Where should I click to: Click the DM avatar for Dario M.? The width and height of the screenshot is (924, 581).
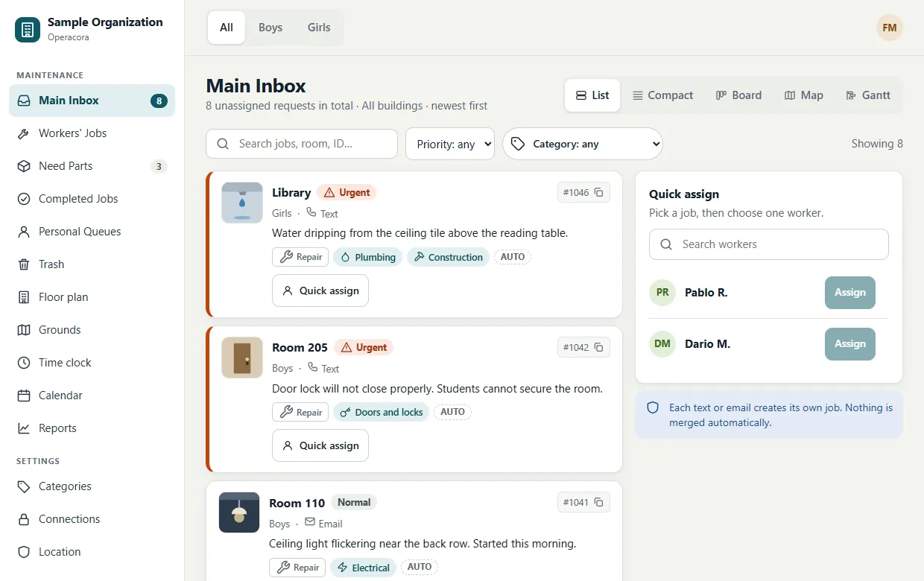tap(662, 344)
